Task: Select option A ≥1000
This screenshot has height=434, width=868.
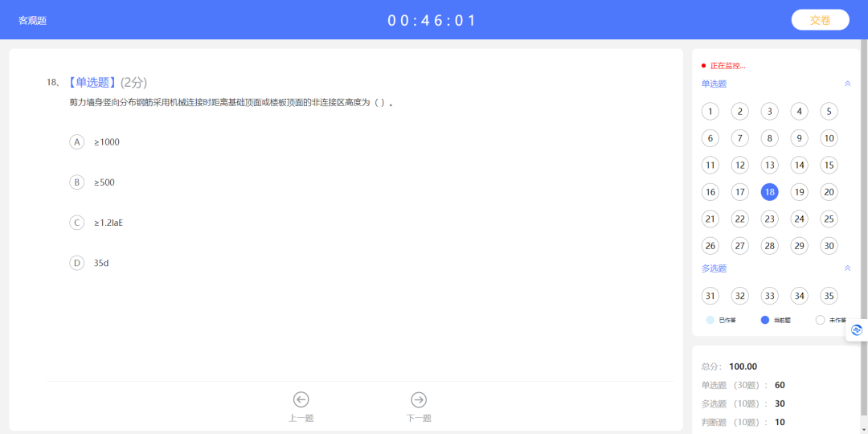Action: click(95, 142)
